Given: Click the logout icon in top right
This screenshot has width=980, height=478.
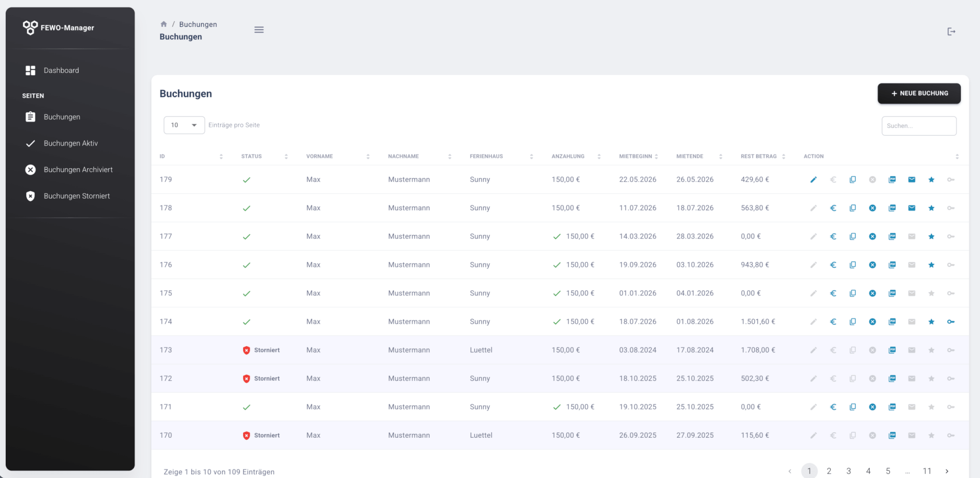Looking at the screenshot, I should (x=951, y=32).
